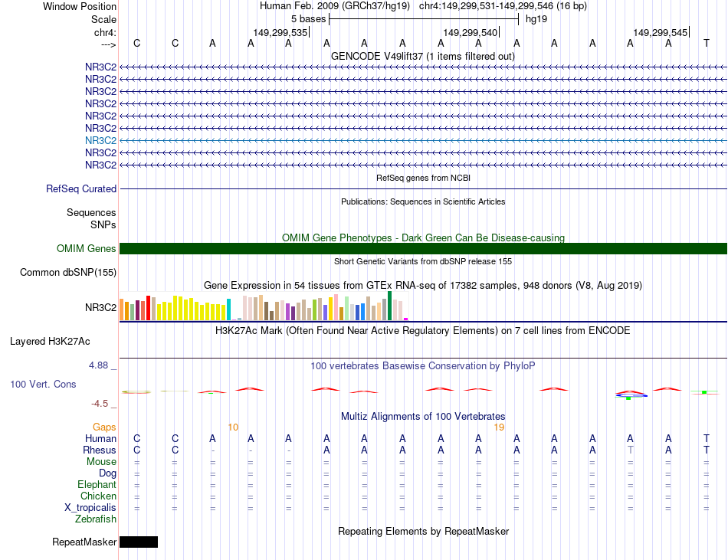
Task: Click the NR3C2 label beside the GTEx bar chart
Action: (100, 307)
